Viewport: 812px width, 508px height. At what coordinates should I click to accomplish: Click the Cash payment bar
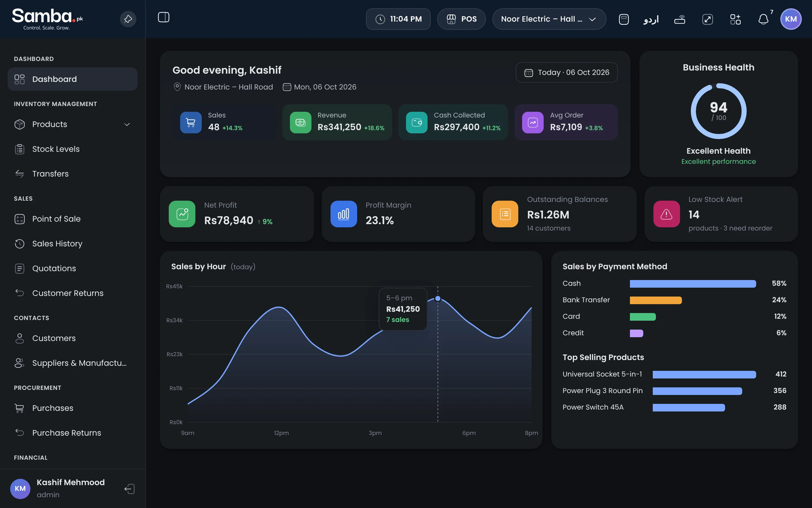[x=693, y=284]
